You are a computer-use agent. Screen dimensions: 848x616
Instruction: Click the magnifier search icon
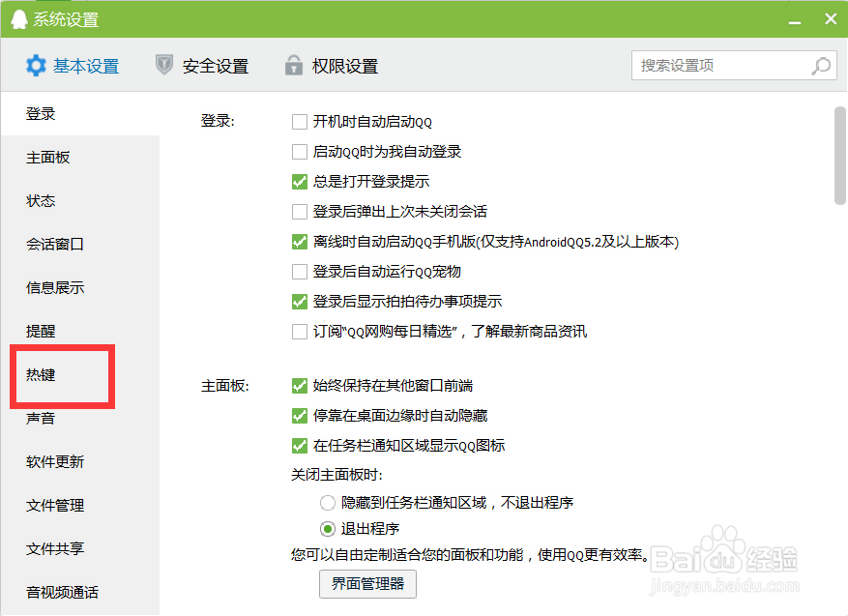coord(821,66)
